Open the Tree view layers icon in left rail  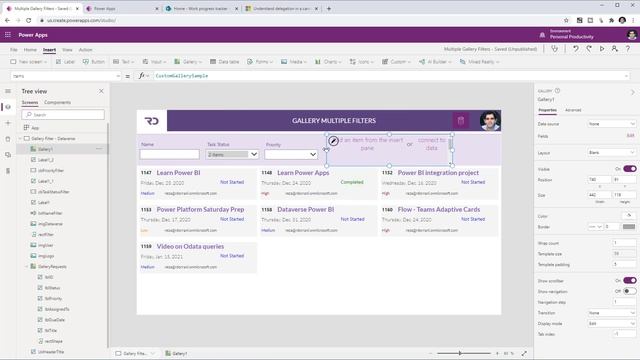(x=8, y=107)
